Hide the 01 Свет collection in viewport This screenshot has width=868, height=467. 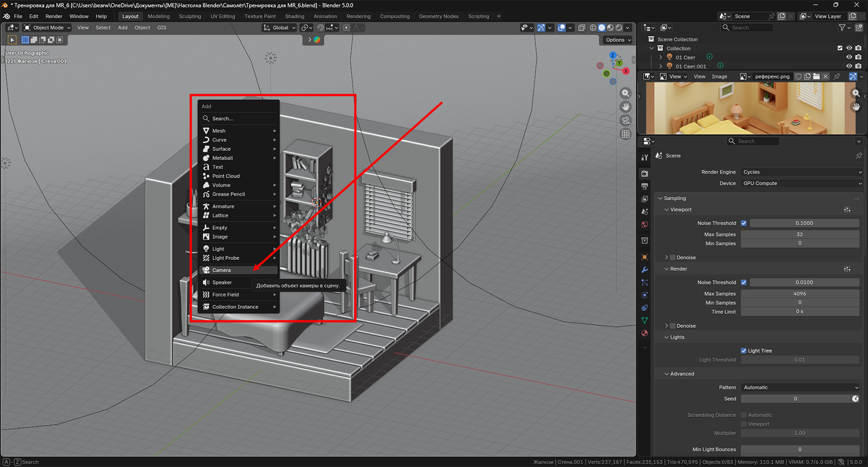pyautogui.click(x=849, y=57)
